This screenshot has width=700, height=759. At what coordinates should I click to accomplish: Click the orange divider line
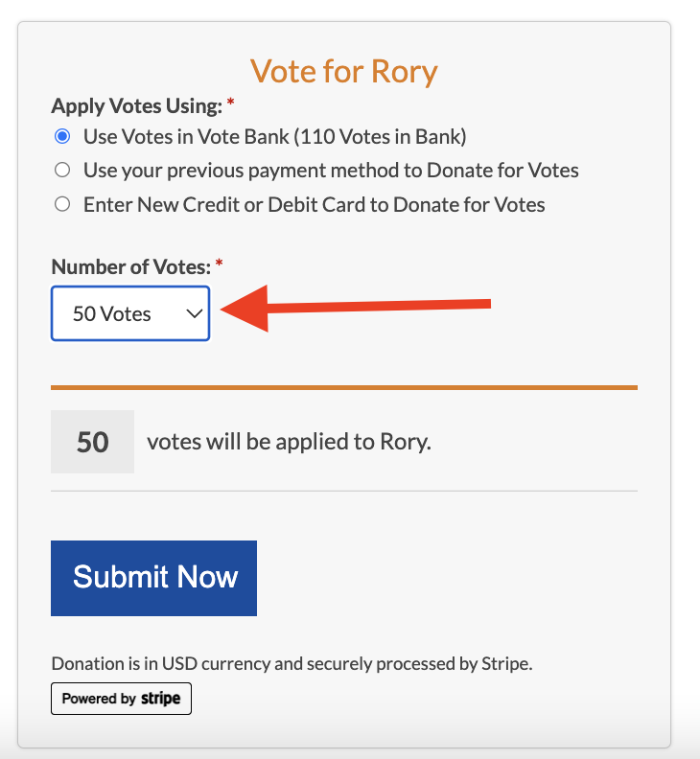(x=344, y=387)
